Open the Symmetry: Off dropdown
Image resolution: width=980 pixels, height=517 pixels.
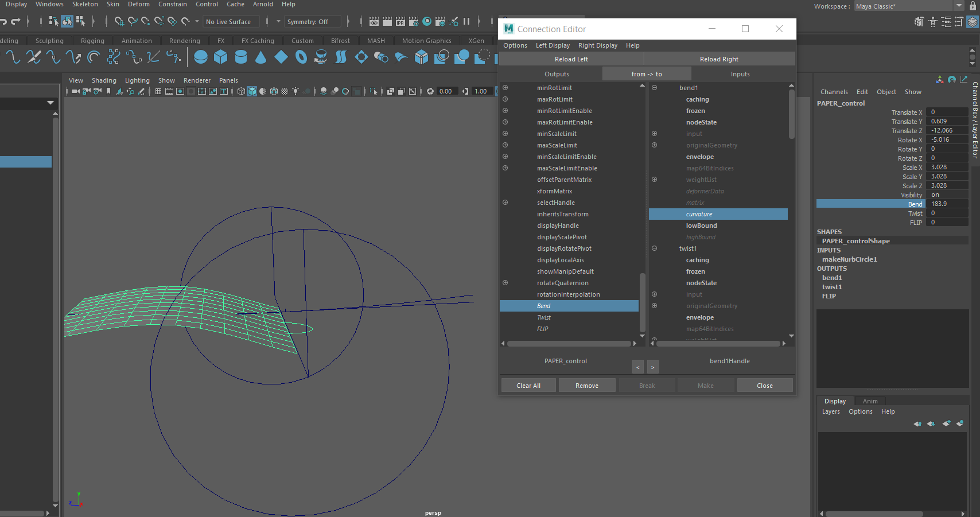coord(312,21)
